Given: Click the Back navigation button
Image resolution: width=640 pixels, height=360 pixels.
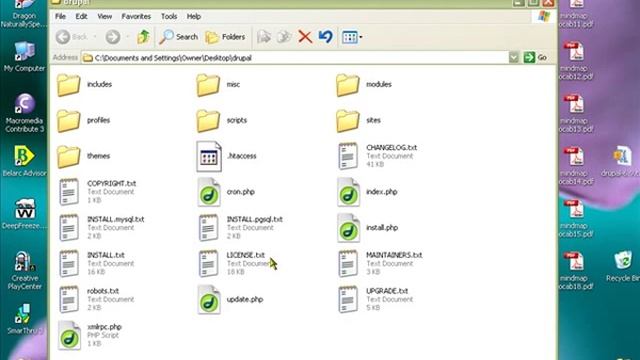Looking at the screenshot, I should pos(72,37).
